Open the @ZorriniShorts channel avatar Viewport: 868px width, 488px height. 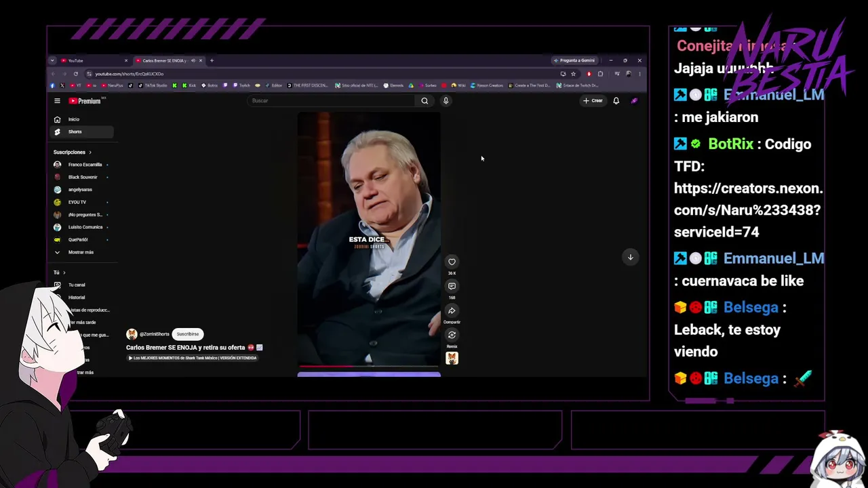[x=132, y=334]
